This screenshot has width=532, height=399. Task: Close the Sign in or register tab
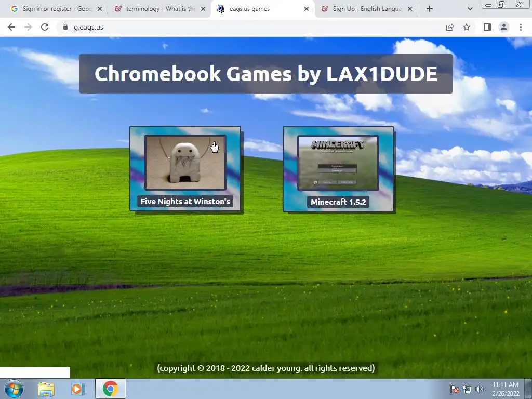(x=100, y=9)
